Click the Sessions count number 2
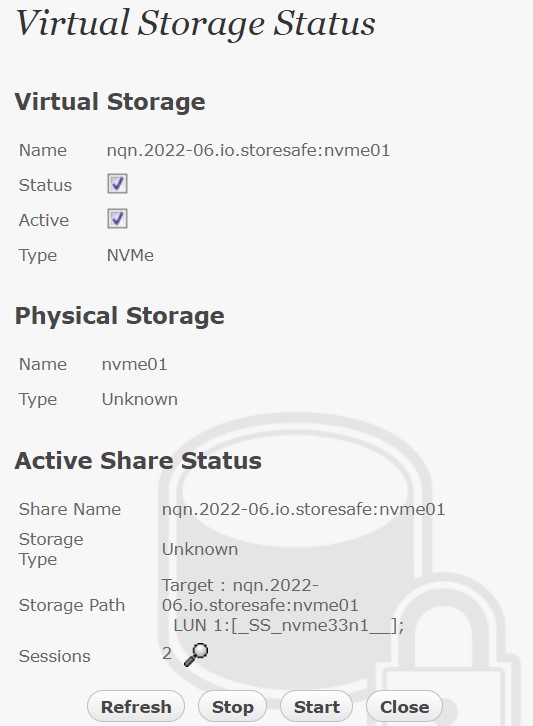 (167, 654)
